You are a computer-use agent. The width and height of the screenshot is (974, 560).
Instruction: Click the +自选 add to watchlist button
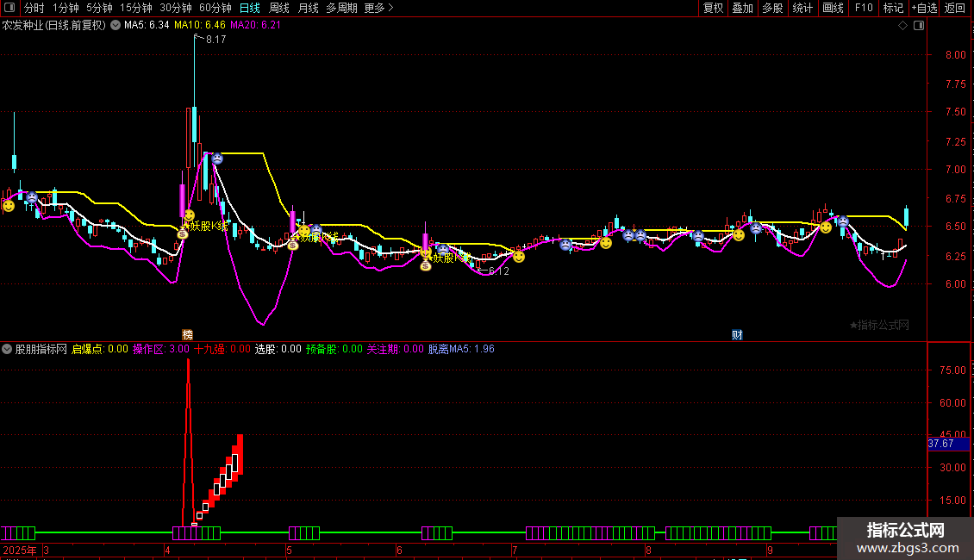(922, 8)
